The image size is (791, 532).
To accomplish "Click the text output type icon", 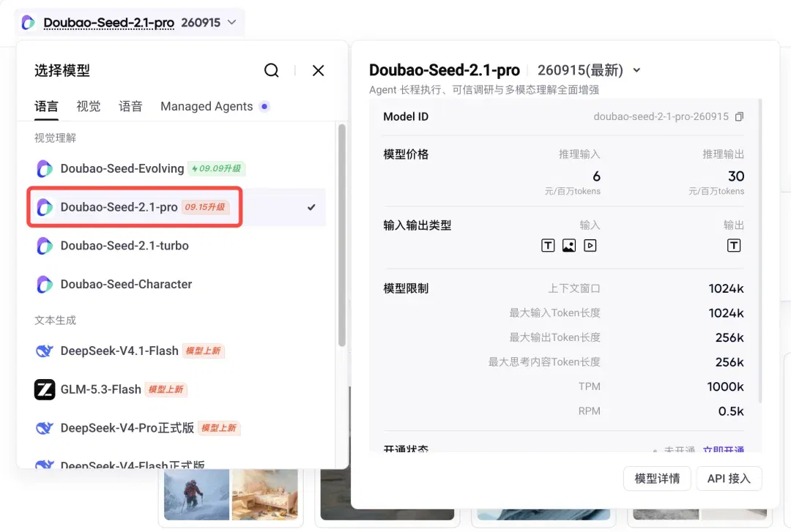I will [733, 246].
